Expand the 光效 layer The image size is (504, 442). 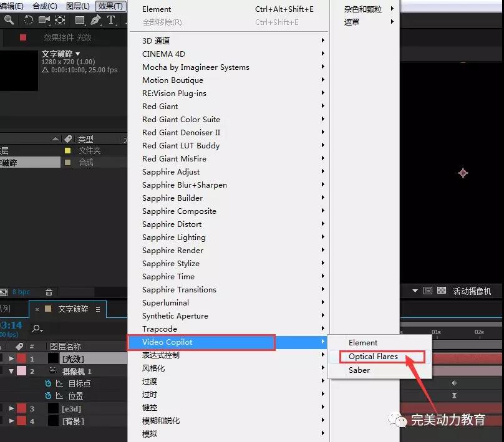(12, 358)
